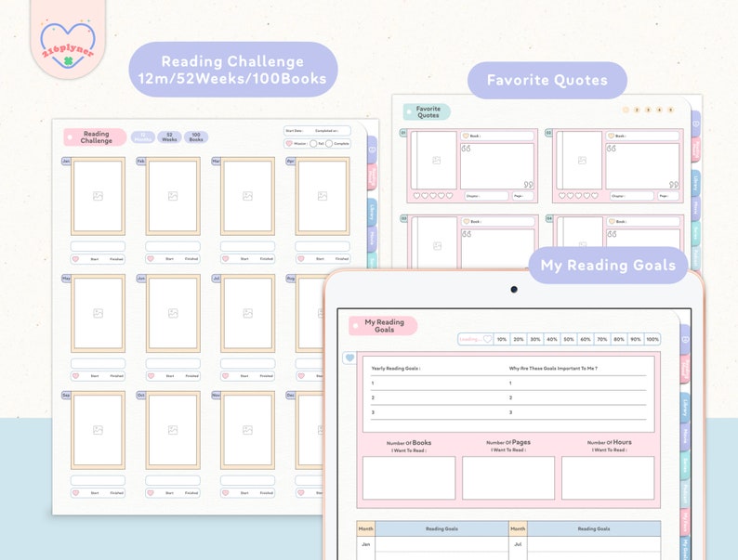This screenshot has height=560, width=738.
Task: Open the 52 Weeks challenge tab
Action: tap(169, 137)
